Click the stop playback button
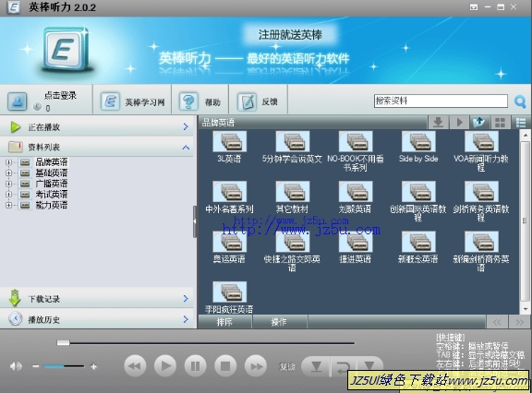 coord(225,366)
